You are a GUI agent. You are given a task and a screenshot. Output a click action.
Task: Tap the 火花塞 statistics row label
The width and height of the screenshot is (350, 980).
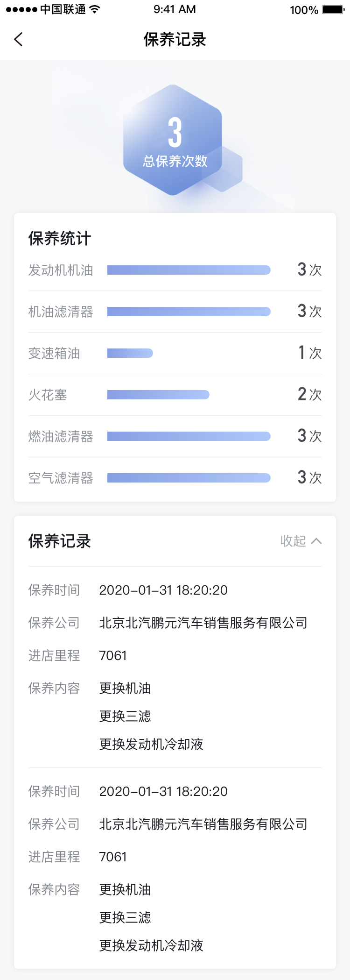pyautogui.click(x=48, y=395)
